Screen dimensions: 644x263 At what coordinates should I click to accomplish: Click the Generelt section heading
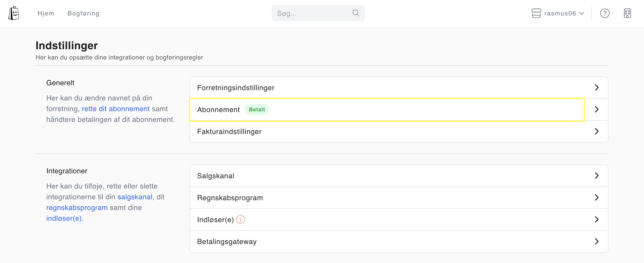(x=60, y=83)
